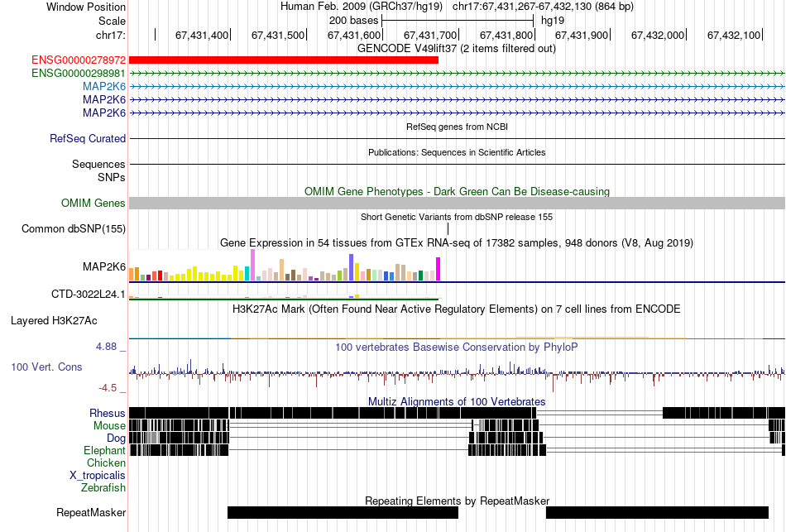Select the light-blue MAP2K6 transcript label

tap(104, 86)
